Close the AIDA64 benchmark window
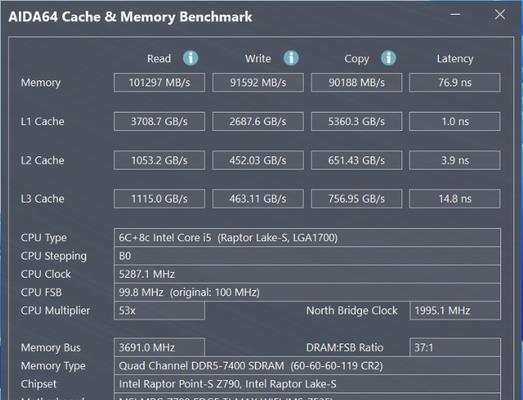Screen dimensions: 523x400 500,14
